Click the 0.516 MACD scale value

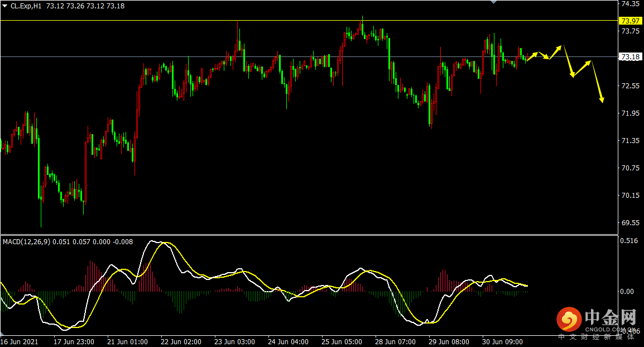[629, 240]
